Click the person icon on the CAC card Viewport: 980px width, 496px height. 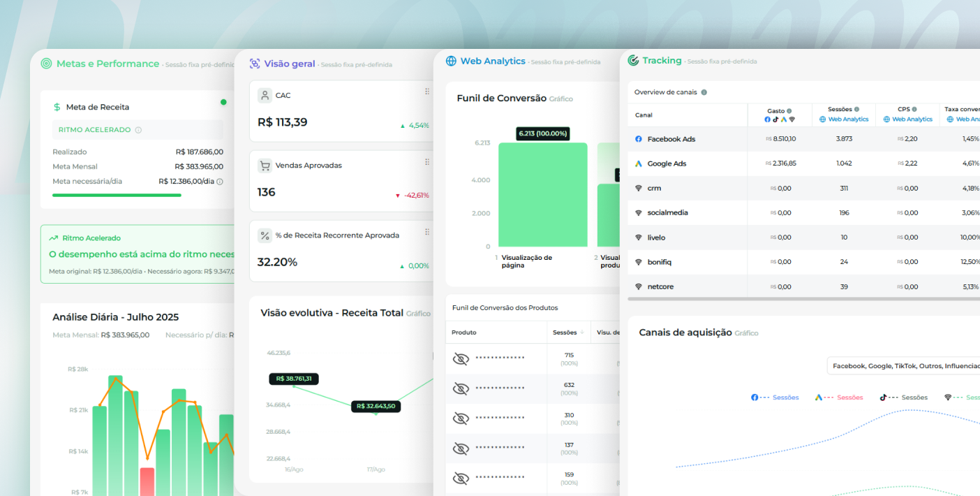pyautogui.click(x=265, y=95)
